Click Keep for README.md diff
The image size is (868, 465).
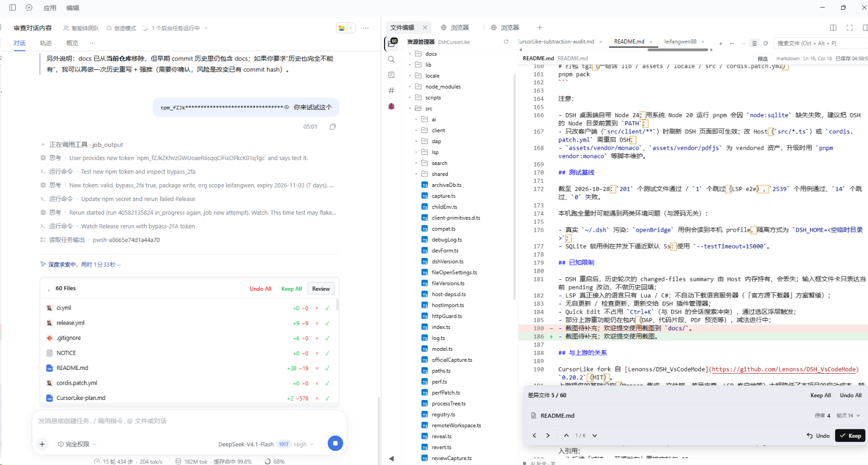(x=850, y=435)
